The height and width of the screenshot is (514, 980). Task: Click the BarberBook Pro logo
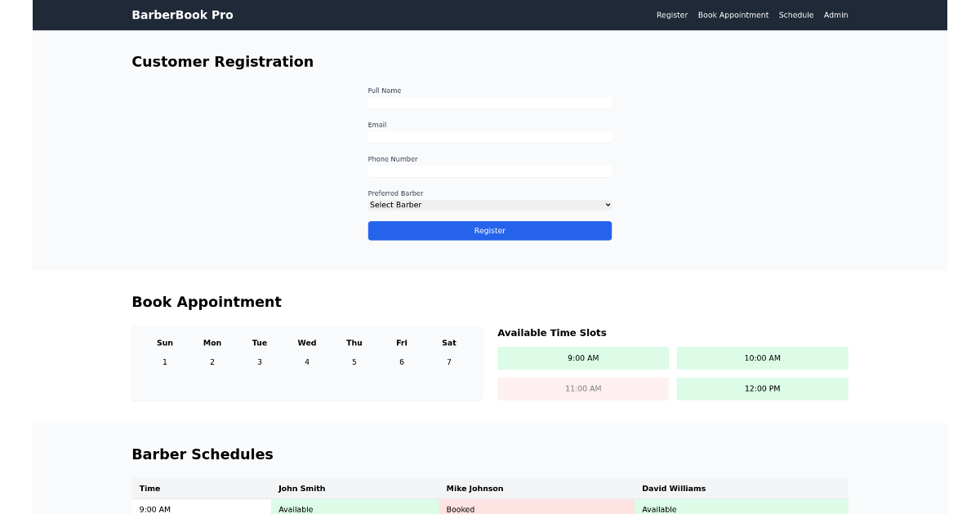182,15
